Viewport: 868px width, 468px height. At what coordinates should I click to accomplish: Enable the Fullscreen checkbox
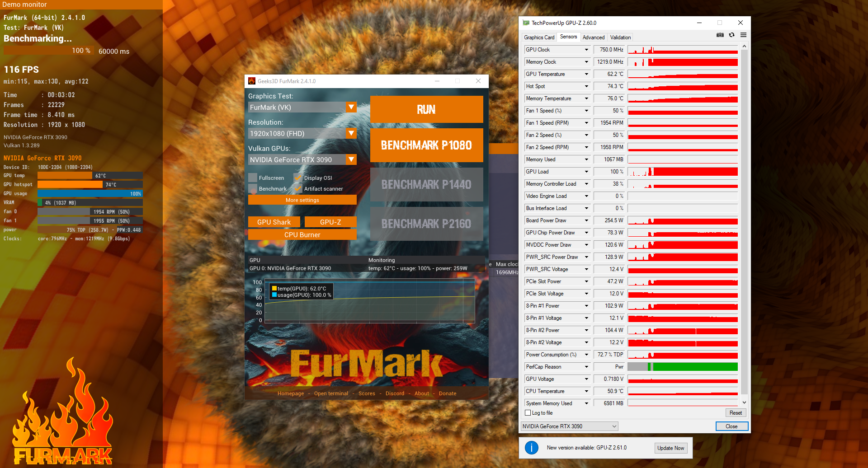coord(253,178)
